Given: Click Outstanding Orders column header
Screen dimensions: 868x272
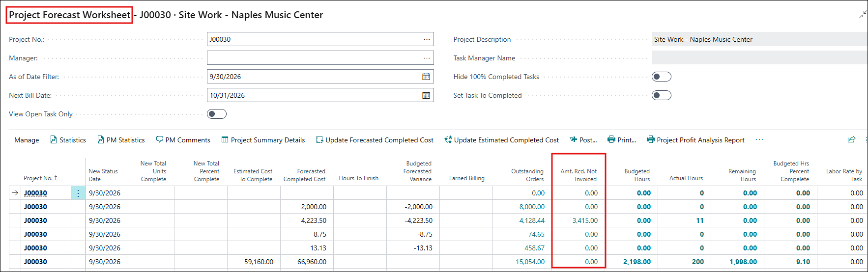Looking at the screenshot, I should tap(527, 175).
